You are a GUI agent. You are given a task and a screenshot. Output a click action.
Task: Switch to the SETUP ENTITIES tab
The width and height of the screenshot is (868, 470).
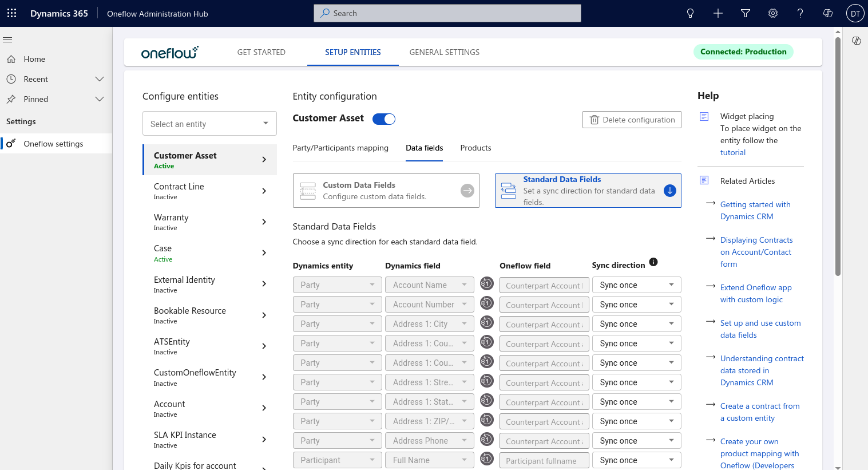pos(353,52)
